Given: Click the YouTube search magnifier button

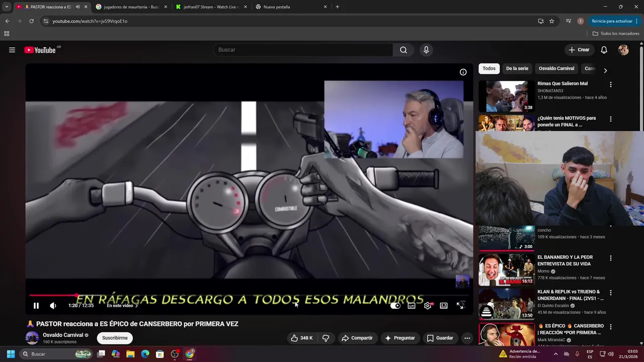Looking at the screenshot, I should click(x=404, y=50).
